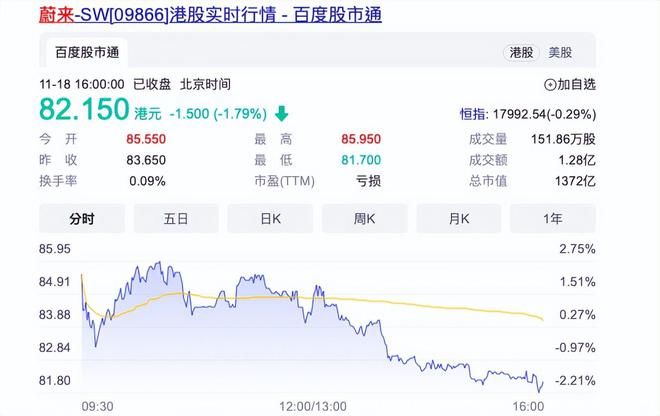Screen dimensions: 660x416
Task: Click the blue price line at its closing point
Action: 543,382
